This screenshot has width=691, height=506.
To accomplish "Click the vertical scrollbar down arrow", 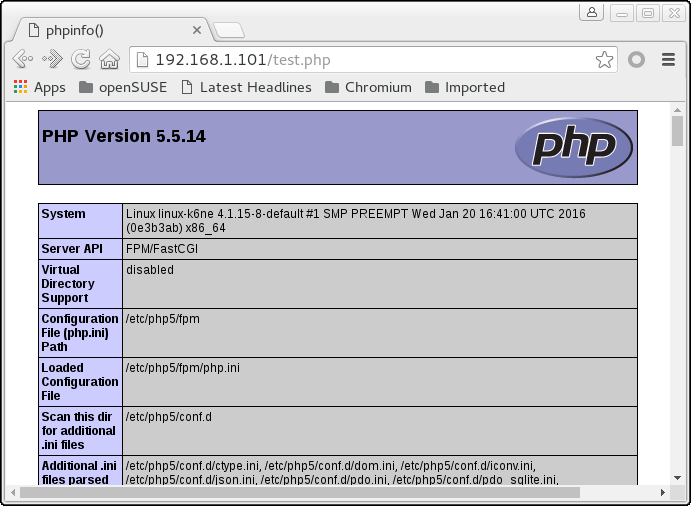I will coord(677,475).
